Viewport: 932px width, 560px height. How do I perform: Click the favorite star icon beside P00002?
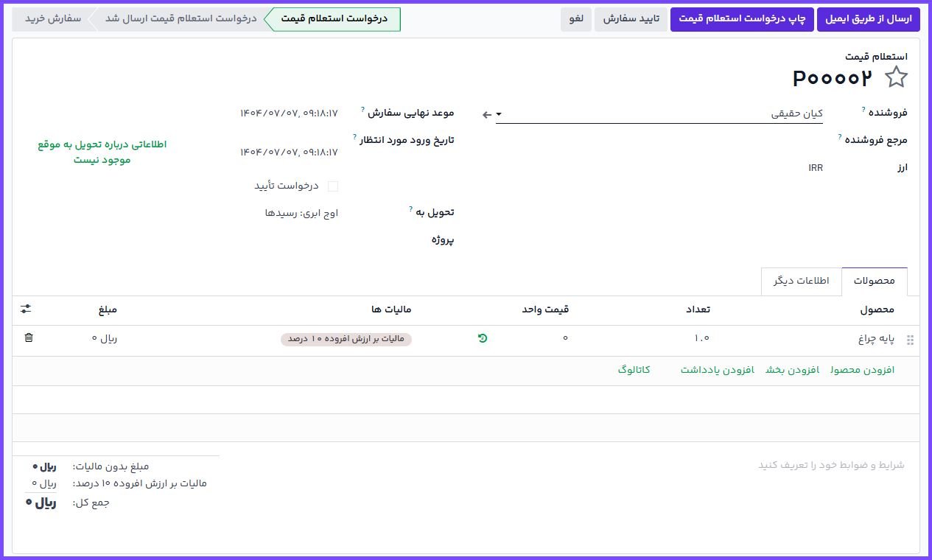pos(896,77)
